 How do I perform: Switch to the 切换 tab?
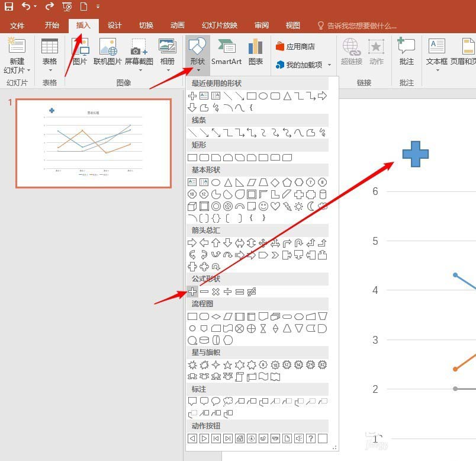pyautogui.click(x=146, y=25)
